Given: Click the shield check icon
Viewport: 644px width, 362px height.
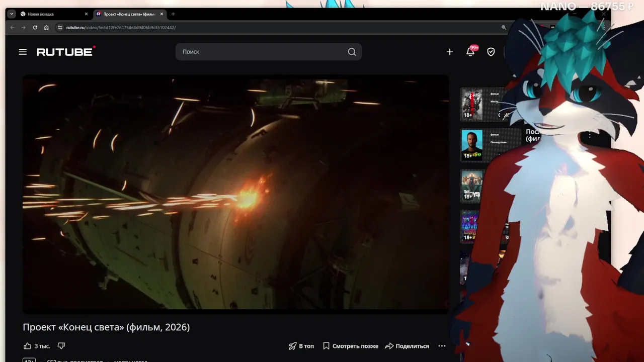Looking at the screenshot, I should [491, 52].
